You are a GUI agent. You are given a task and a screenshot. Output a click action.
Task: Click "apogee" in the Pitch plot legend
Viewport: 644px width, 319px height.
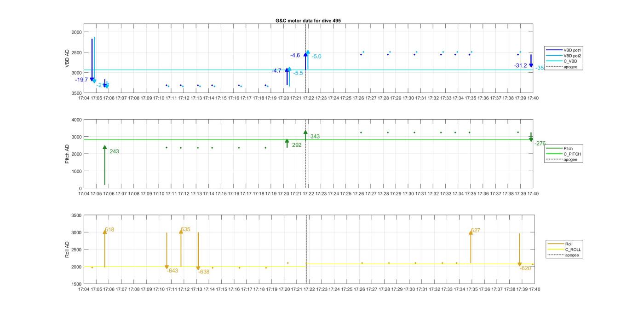[x=562, y=160]
